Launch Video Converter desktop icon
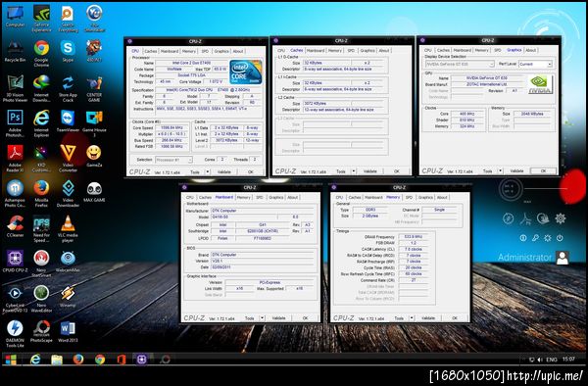The width and height of the screenshot is (588, 386). tap(68, 159)
